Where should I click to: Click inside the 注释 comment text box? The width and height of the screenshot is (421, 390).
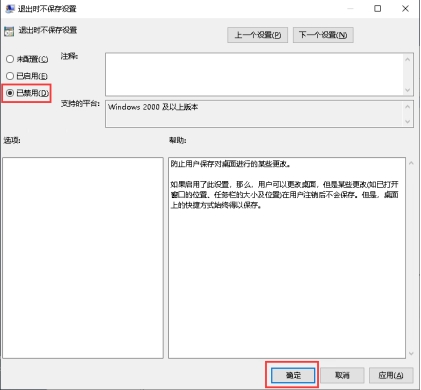pos(254,74)
